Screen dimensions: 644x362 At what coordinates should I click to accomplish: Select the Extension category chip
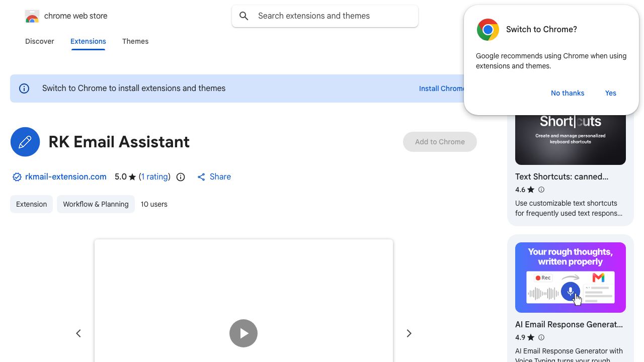pyautogui.click(x=31, y=204)
